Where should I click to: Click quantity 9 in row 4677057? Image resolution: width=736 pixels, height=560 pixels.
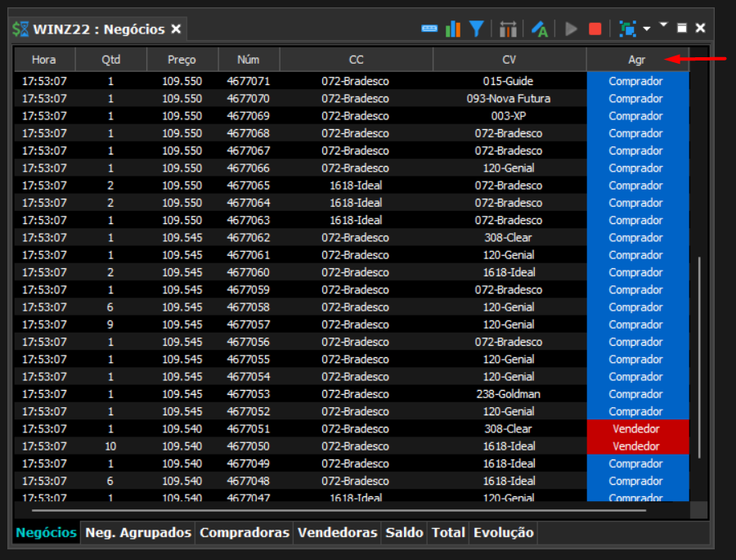[x=110, y=325]
